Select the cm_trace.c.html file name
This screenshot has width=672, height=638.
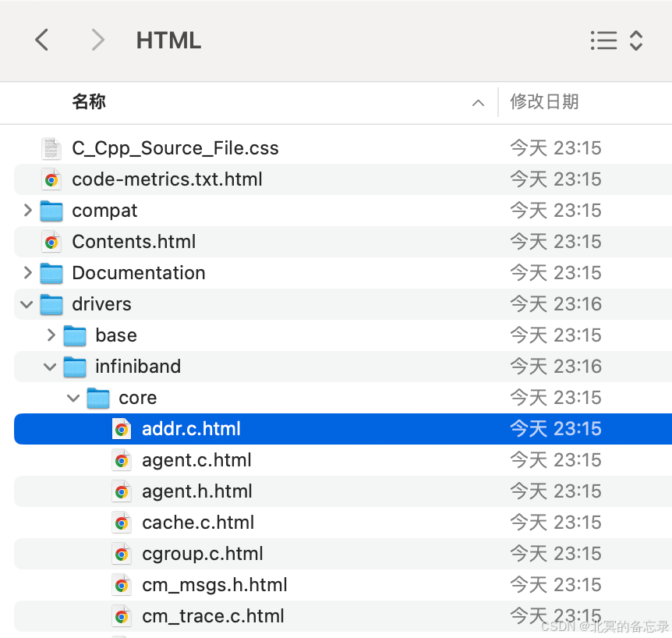pyautogui.click(x=213, y=617)
